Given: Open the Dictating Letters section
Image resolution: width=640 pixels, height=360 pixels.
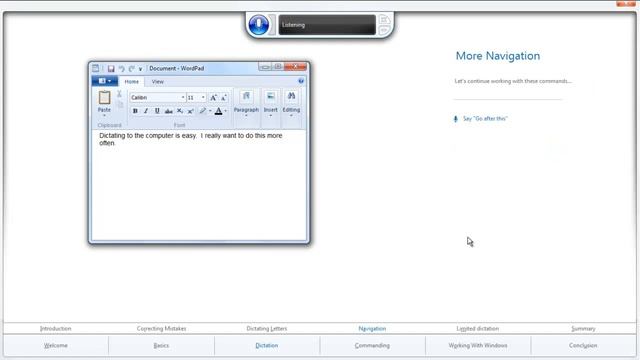Looking at the screenshot, I should [x=267, y=329].
